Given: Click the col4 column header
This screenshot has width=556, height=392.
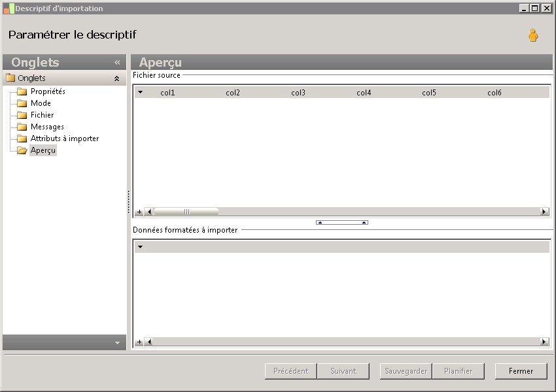Looking at the screenshot, I should tap(364, 92).
